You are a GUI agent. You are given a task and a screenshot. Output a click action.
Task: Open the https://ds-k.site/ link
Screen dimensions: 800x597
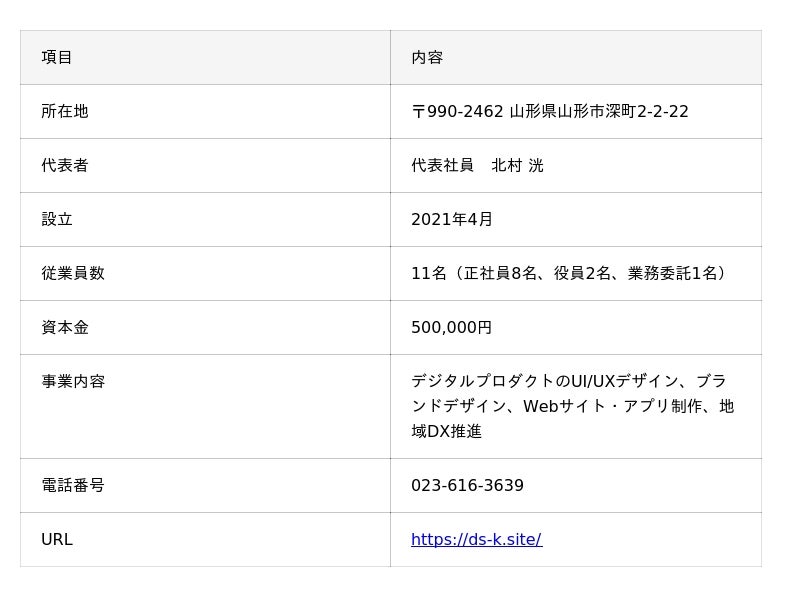477,539
